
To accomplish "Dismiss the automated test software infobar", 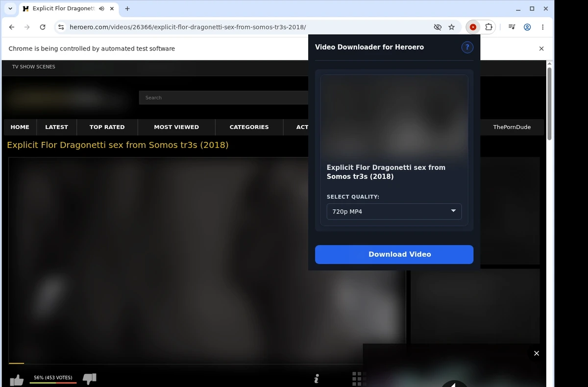I will pyautogui.click(x=541, y=48).
